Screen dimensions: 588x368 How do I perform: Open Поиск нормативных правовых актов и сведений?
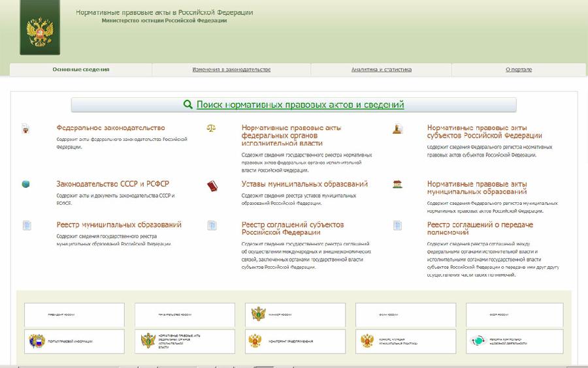(293, 105)
